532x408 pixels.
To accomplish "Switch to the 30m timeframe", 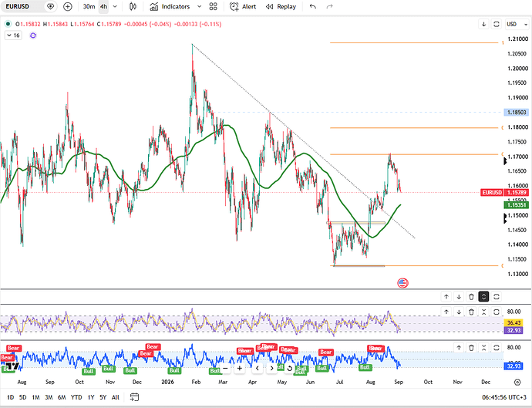I will click(x=89, y=6).
